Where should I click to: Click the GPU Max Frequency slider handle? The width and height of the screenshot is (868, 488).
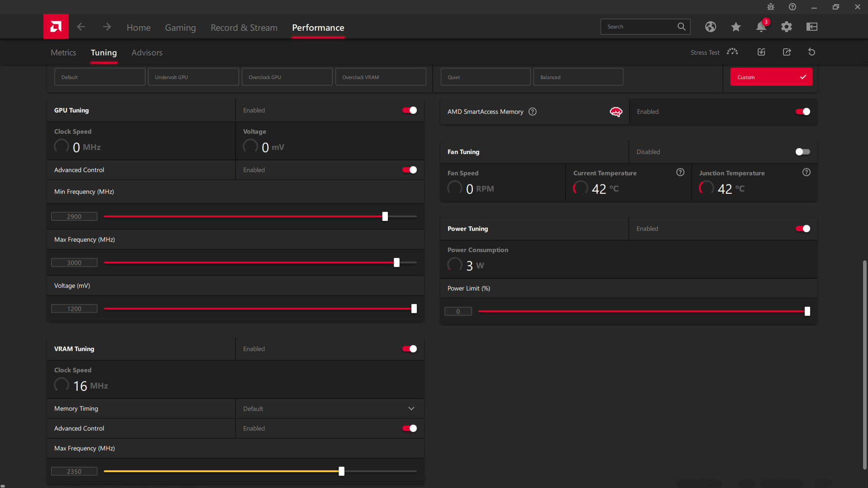coord(397,263)
